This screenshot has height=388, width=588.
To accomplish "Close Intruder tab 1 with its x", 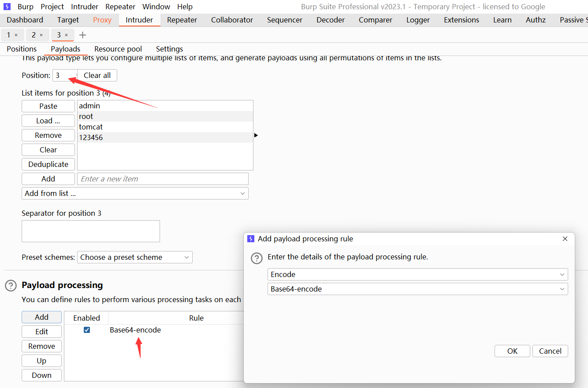I will (16, 35).
